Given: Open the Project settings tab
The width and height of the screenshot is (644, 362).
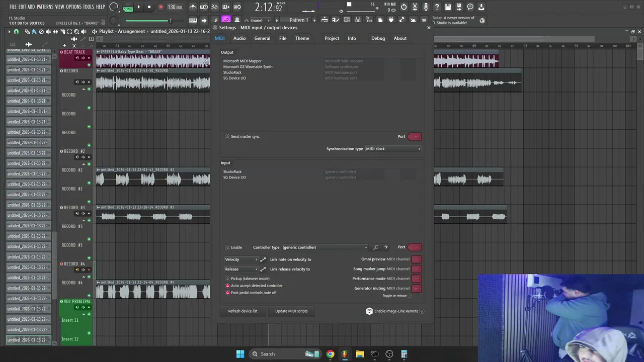Looking at the screenshot, I should (332, 38).
